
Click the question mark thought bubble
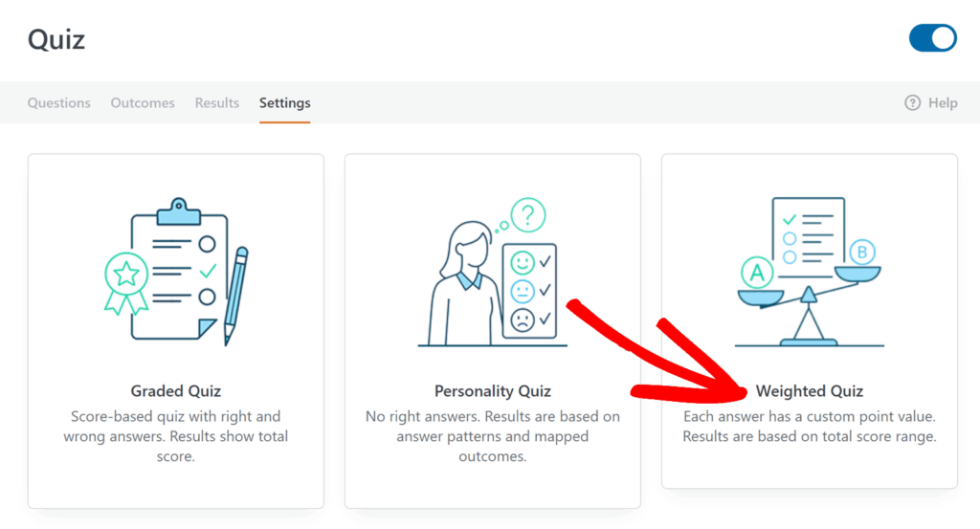click(x=527, y=215)
